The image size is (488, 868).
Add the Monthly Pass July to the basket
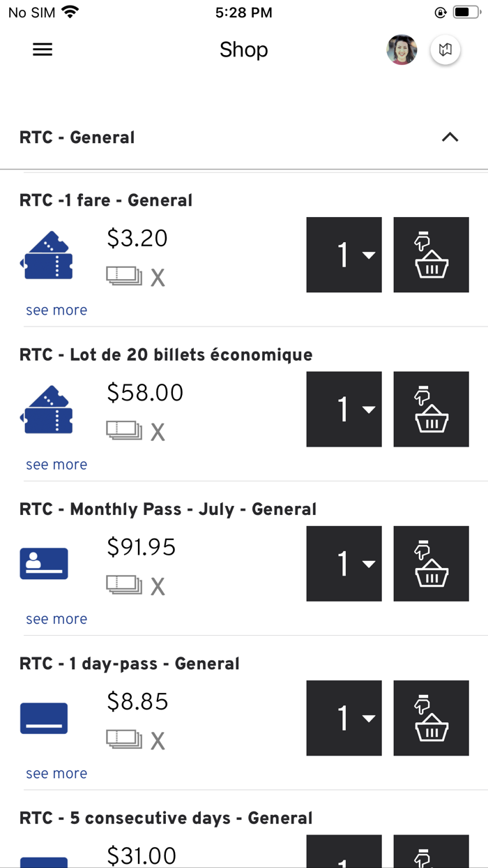[431, 563]
